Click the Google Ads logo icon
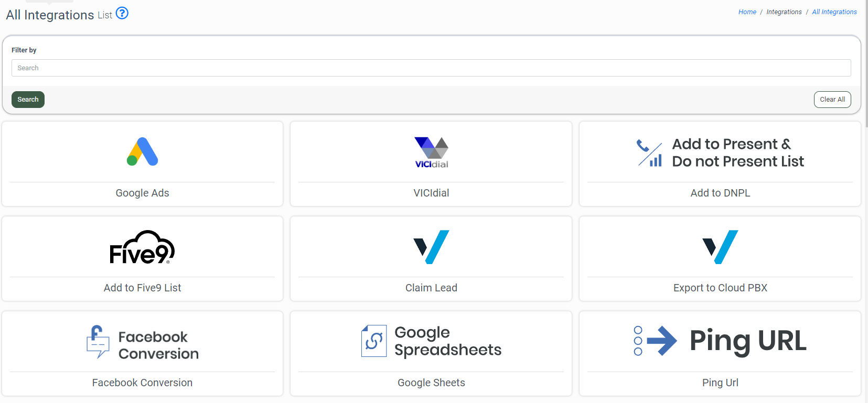The image size is (868, 403). point(142,152)
